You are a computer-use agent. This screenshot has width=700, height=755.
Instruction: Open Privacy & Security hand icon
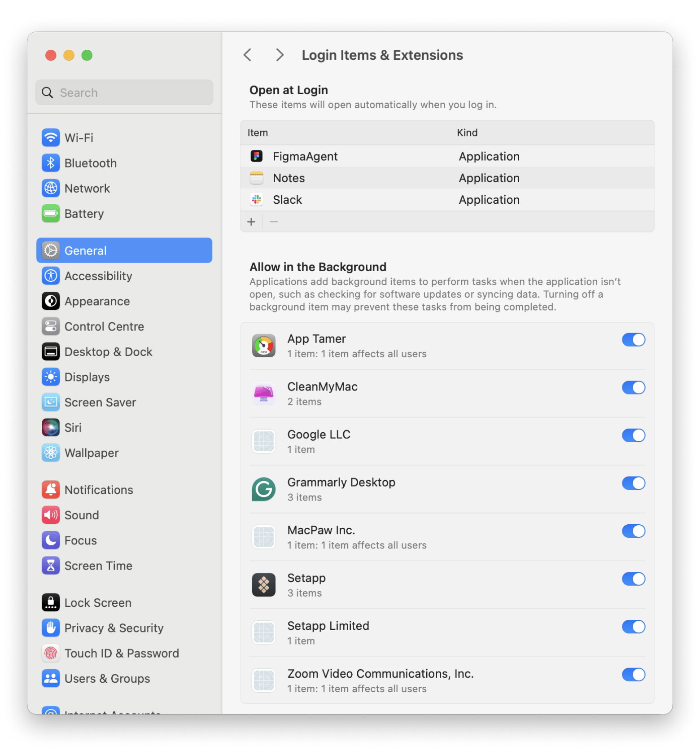tap(51, 628)
